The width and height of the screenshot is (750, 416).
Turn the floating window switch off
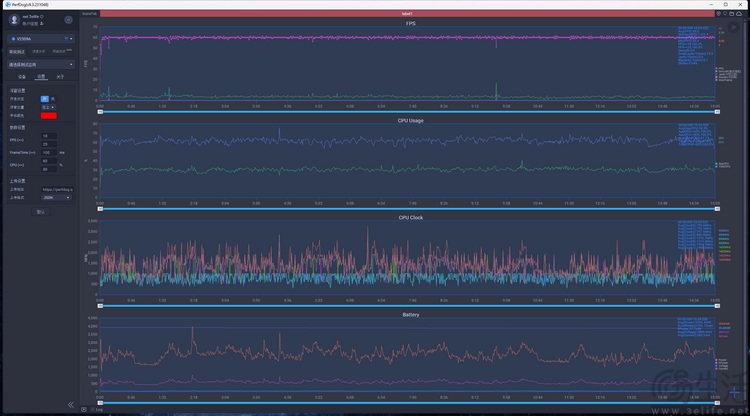53,99
